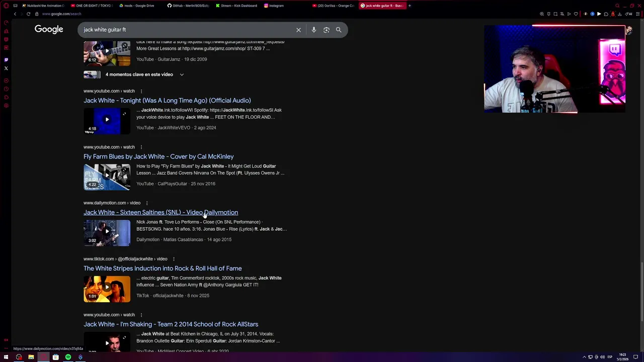Image resolution: width=644 pixels, height=362 pixels.
Task: Open the Twitch sidebar shortcut
Action: pyautogui.click(x=6, y=60)
